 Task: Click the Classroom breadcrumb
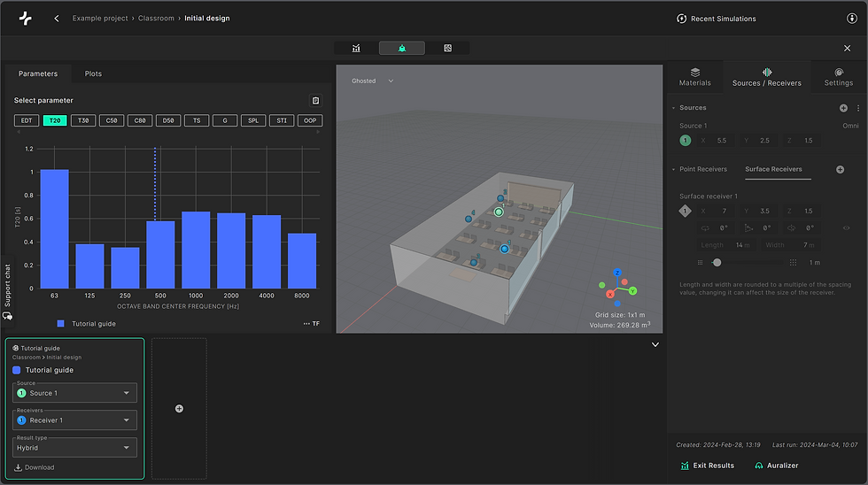click(156, 19)
